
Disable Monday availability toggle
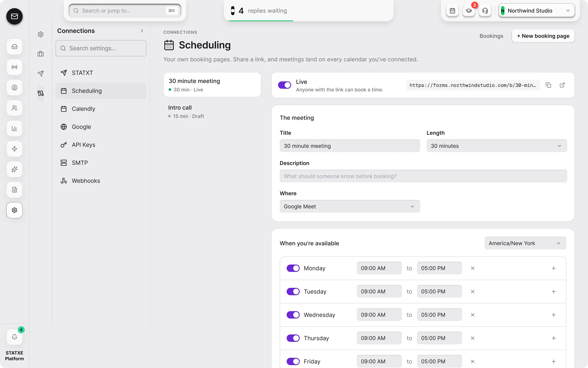(293, 268)
